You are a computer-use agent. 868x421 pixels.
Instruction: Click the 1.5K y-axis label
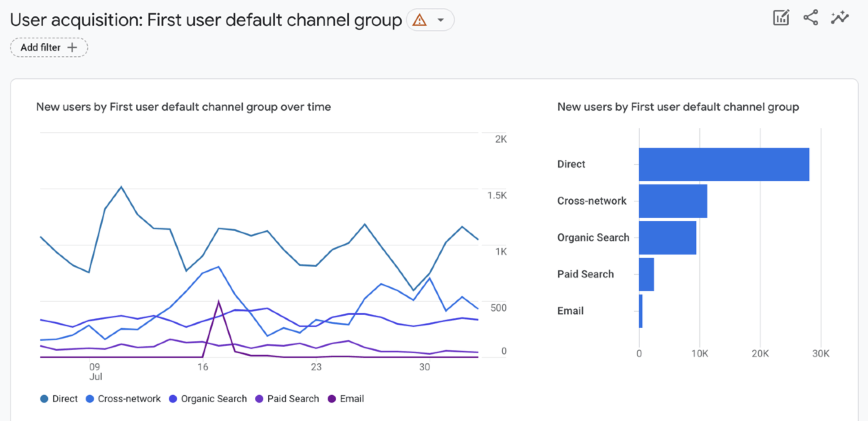(x=497, y=195)
